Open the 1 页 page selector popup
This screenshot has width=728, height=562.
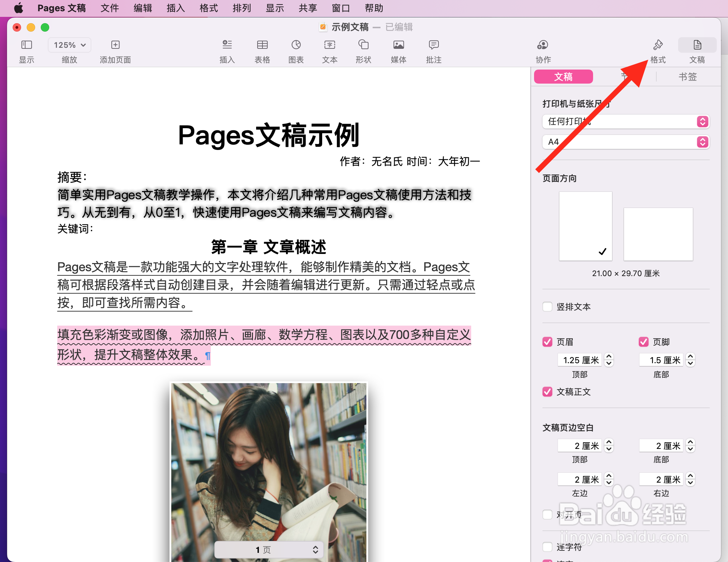(x=268, y=550)
